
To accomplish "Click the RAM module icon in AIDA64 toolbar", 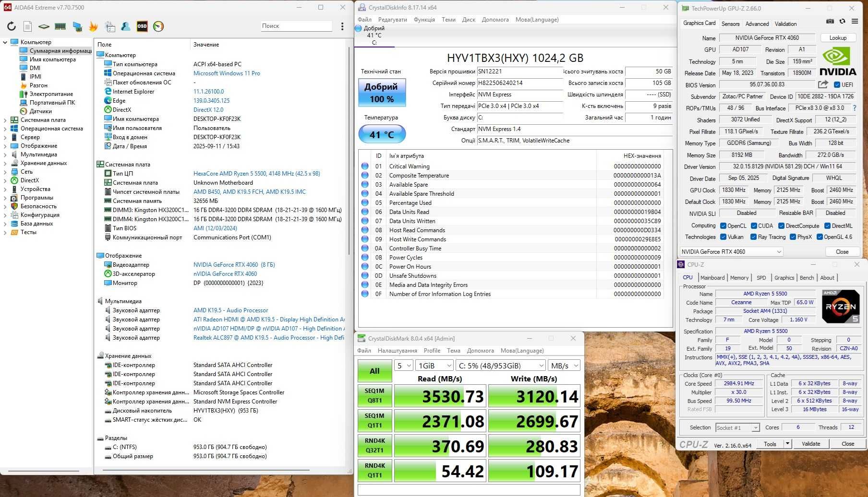I will point(60,26).
